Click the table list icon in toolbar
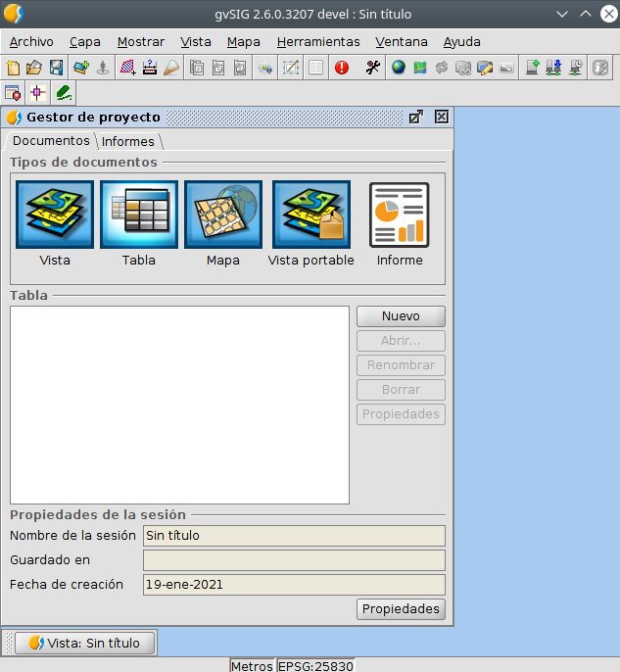 (x=315, y=68)
